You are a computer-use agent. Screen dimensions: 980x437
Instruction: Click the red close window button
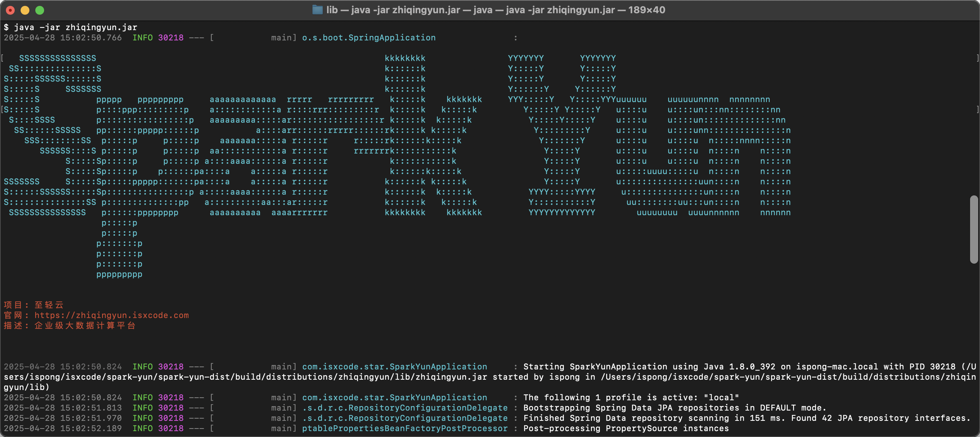point(11,10)
